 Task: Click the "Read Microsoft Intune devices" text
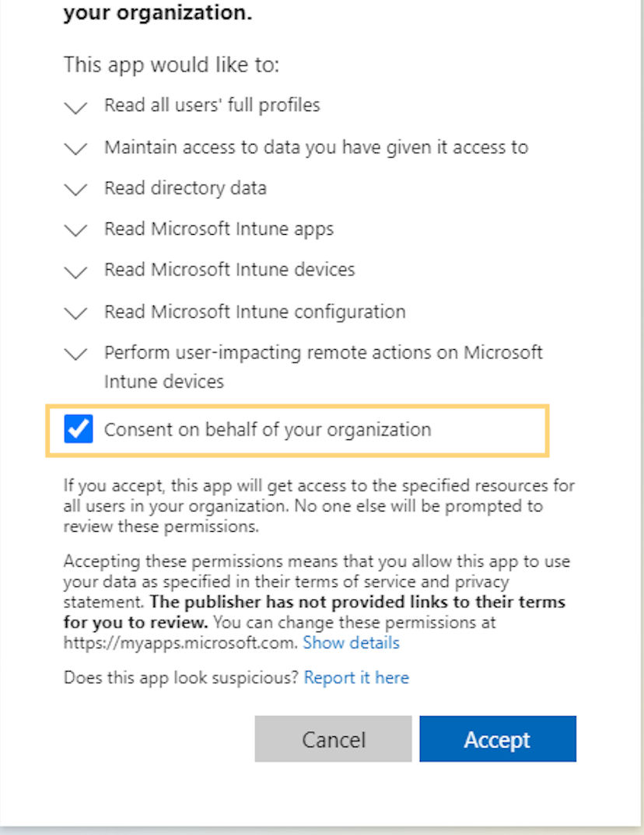(229, 270)
